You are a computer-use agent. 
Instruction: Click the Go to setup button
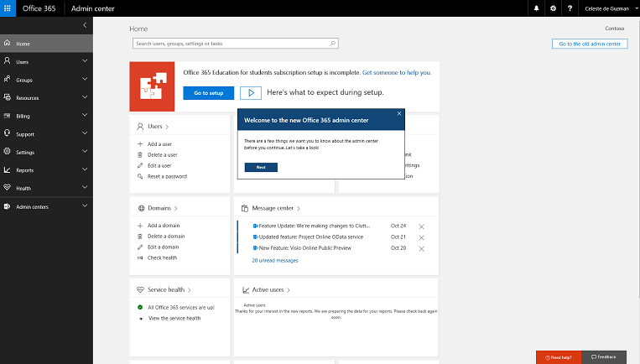pyautogui.click(x=209, y=93)
